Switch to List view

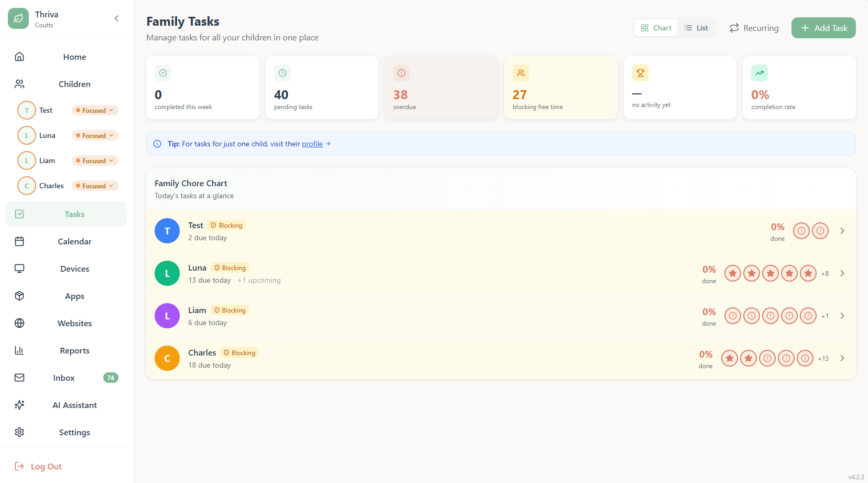696,28
